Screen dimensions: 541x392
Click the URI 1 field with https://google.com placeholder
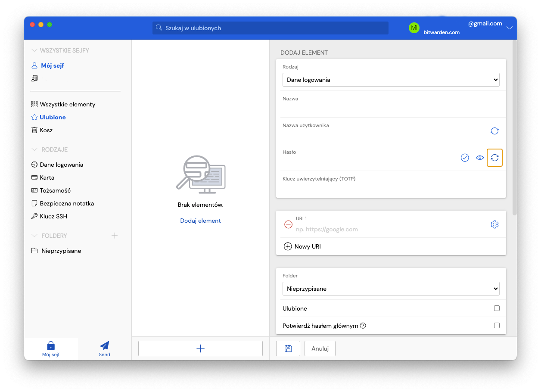pos(390,229)
